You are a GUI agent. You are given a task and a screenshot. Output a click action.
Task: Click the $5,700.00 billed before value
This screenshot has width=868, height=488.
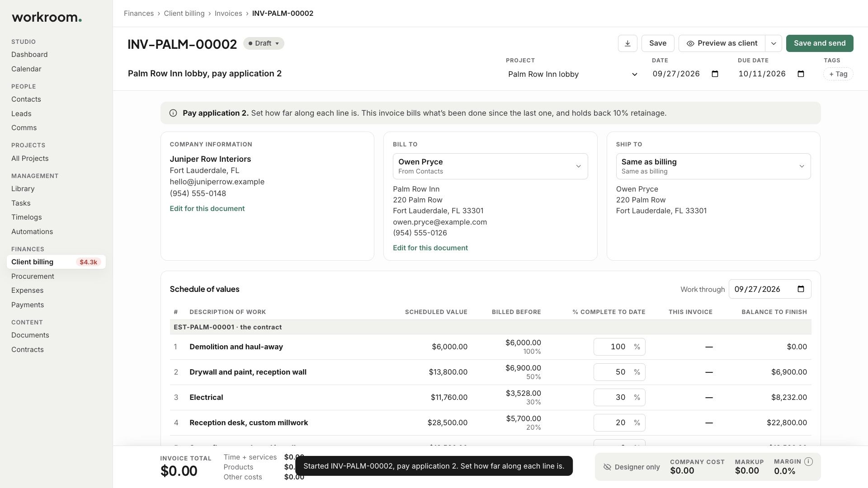524,419
